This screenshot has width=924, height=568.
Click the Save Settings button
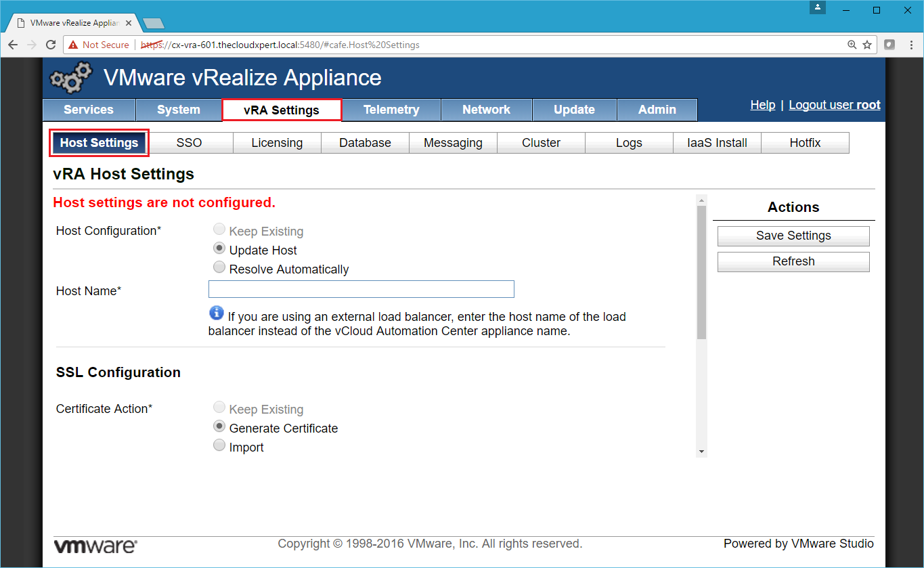click(x=793, y=236)
